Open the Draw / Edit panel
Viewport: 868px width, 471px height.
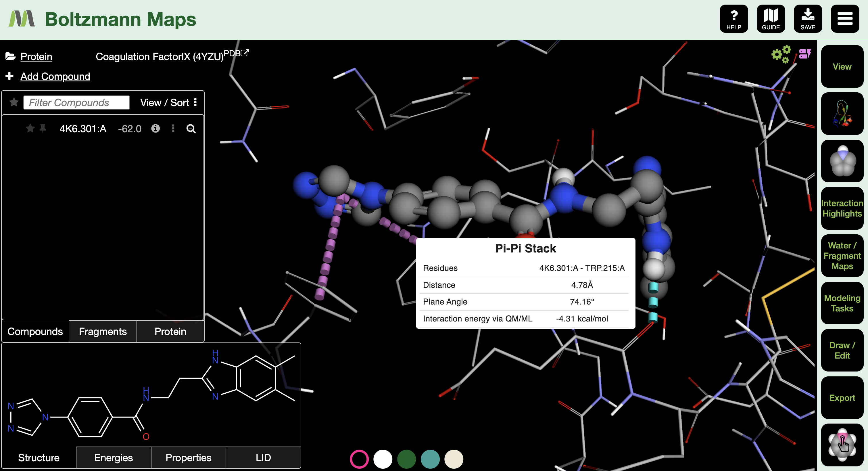(x=842, y=350)
